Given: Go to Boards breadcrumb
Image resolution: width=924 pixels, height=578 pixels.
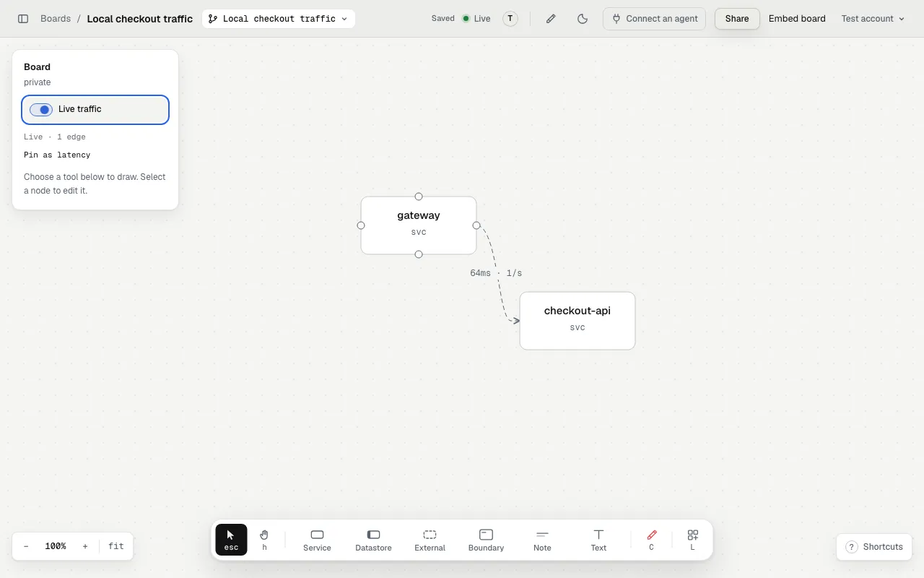Looking at the screenshot, I should point(56,19).
